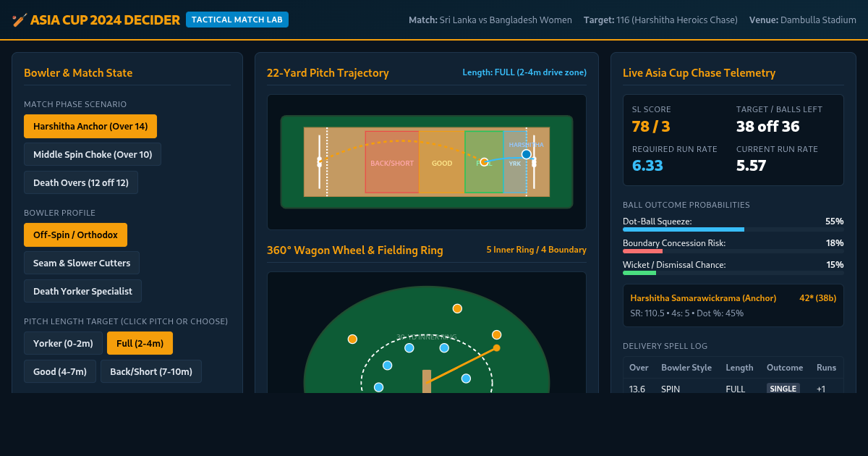The image size is (868, 456).
Task: Click the Venue: Dambulla Stadium text
Action: [803, 20]
